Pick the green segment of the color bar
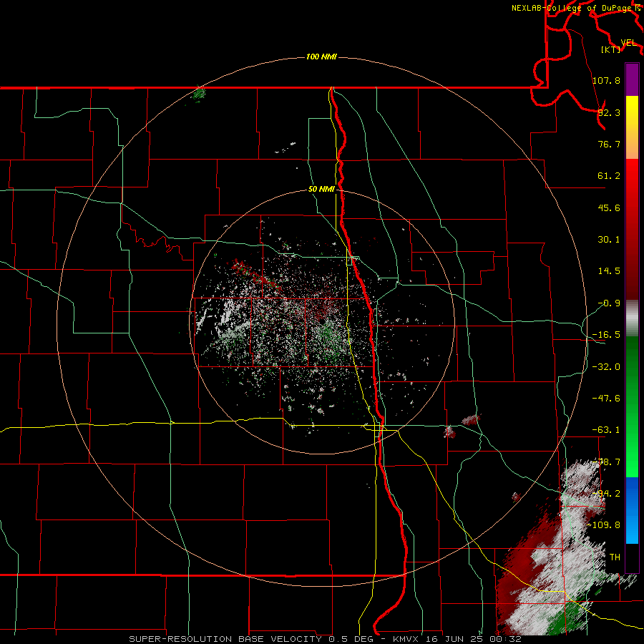 pos(632,406)
